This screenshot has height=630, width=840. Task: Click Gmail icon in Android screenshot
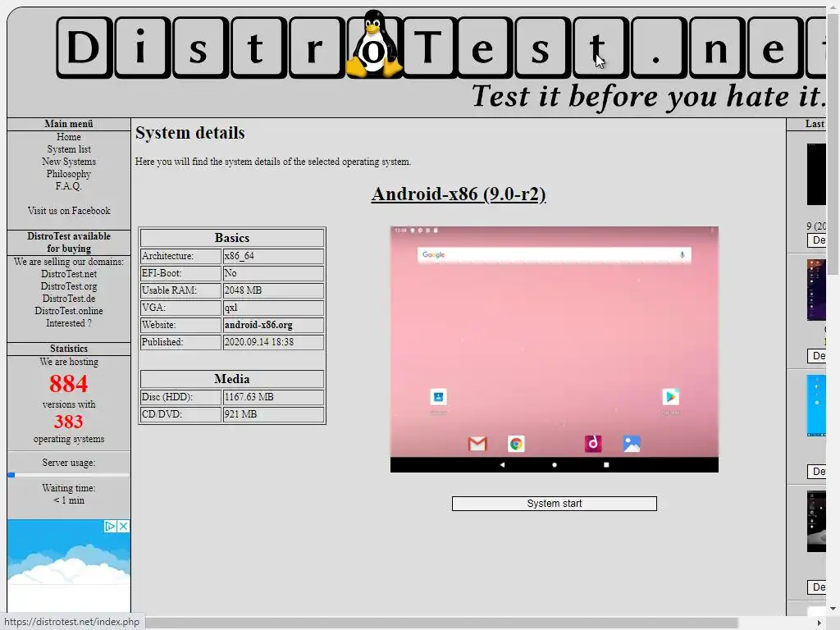pos(477,444)
